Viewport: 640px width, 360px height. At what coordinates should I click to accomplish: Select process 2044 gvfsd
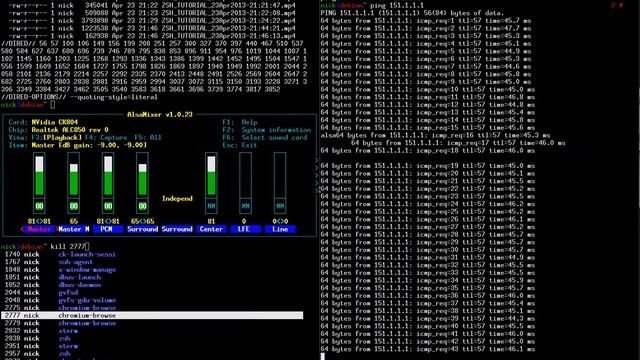[x=41, y=293]
